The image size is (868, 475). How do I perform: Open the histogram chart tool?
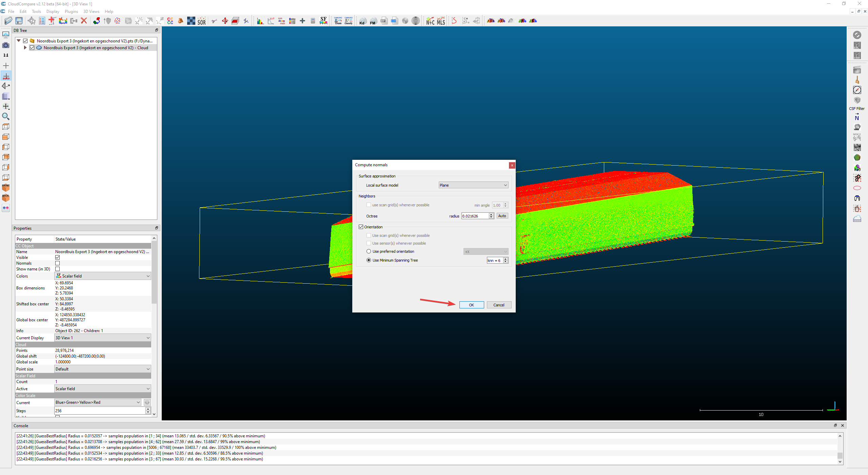tap(260, 21)
